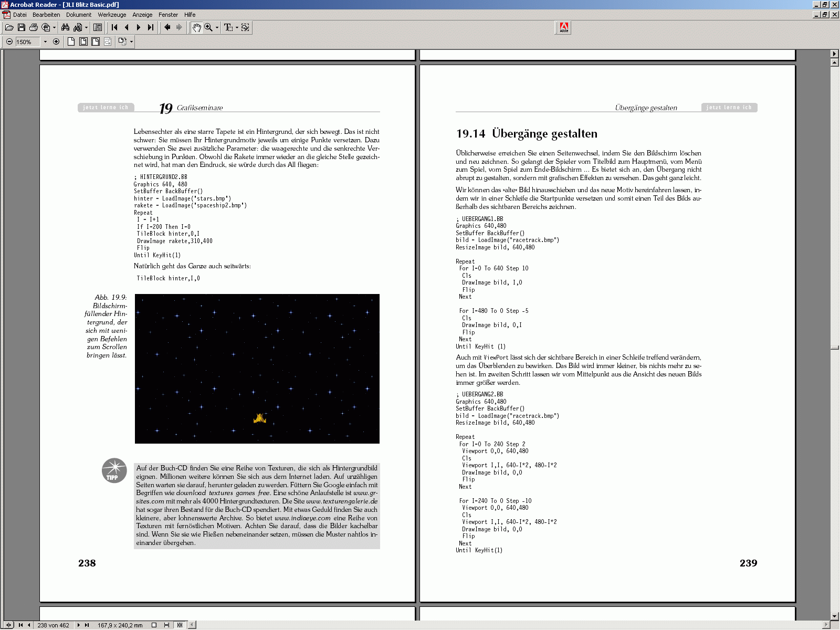Click the Reflow page icon
Screen dimensions: 840x630
[x=107, y=41]
